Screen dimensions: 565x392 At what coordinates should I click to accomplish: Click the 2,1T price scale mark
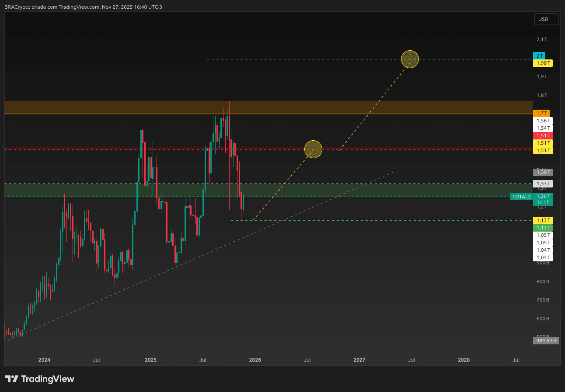[542, 39]
